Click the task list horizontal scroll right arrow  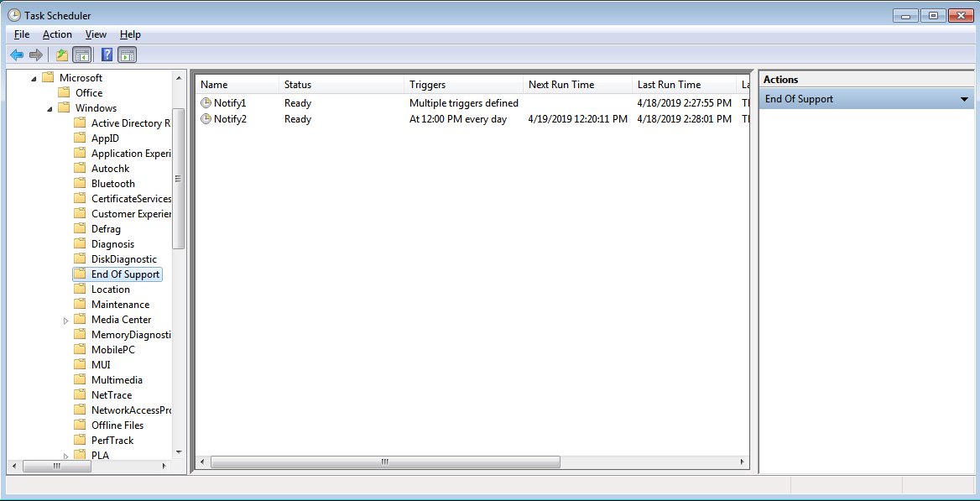pyautogui.click(x=742, y=462)
